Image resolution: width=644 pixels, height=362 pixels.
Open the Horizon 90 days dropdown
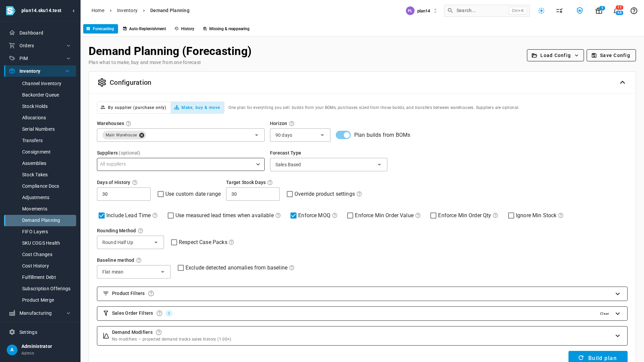tap(300, 135)
